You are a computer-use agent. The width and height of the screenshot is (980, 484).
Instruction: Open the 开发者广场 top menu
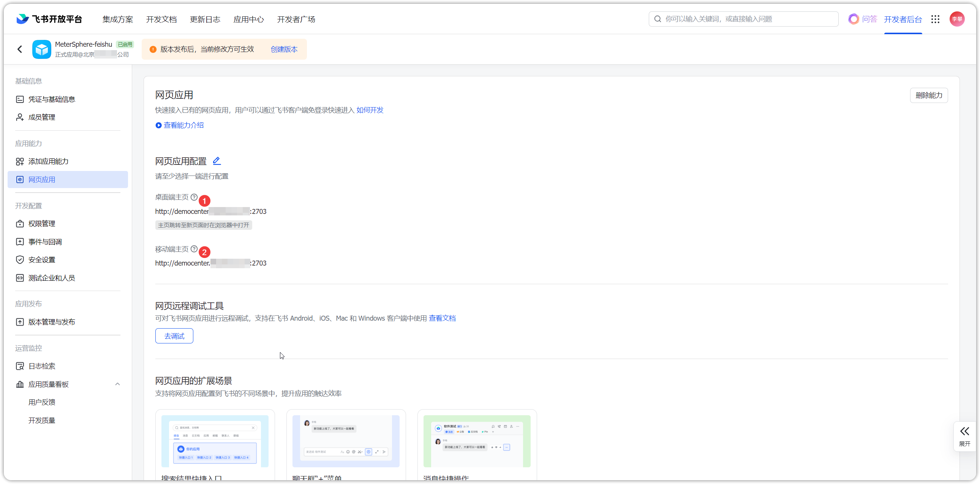(x=296, y=19)
